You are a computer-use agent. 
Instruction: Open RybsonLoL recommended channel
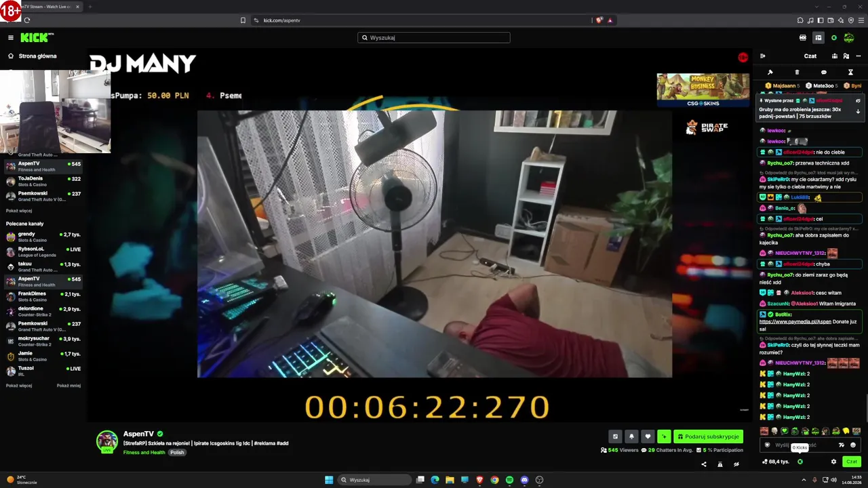(43, 252)
